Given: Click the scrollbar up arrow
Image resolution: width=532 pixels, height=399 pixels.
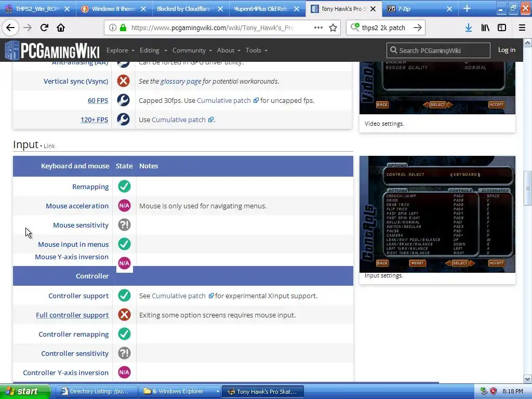Looking at the screenshot, I should pos(528,43).
